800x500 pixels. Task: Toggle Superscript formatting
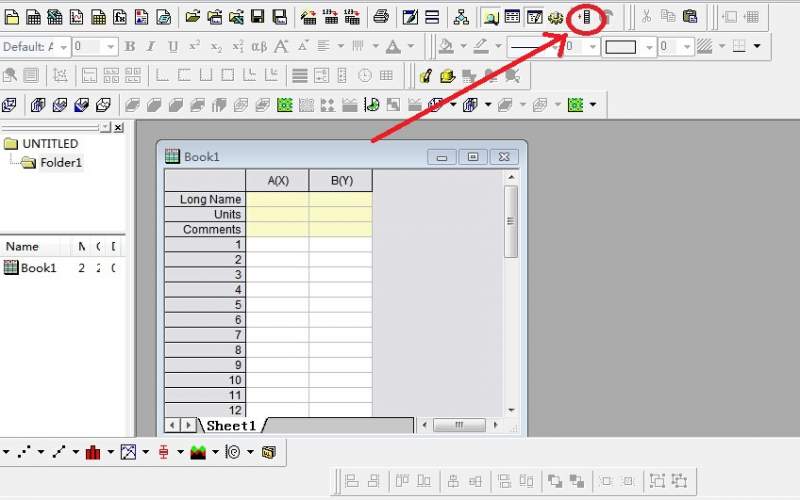click(194, 46)
